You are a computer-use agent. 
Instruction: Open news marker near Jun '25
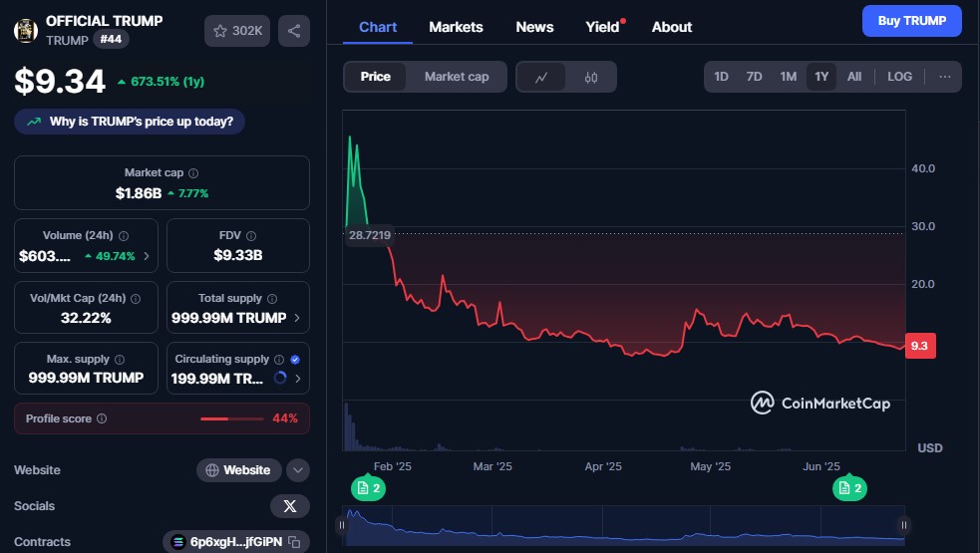(x=849, y=487)
